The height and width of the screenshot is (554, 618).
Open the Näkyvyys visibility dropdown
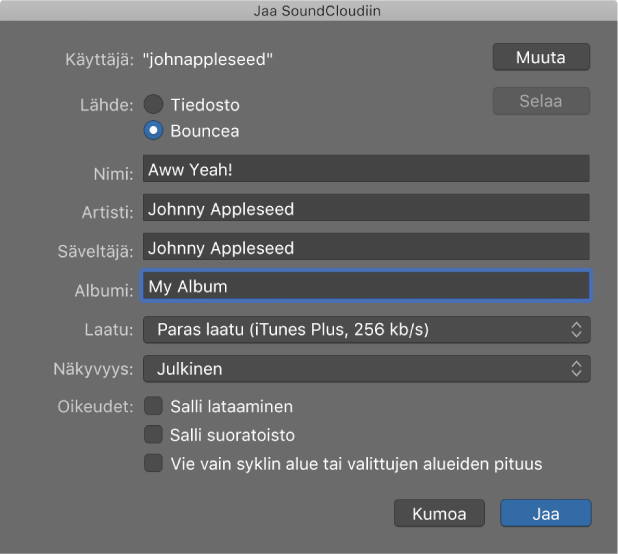click(x=367, y=369)
